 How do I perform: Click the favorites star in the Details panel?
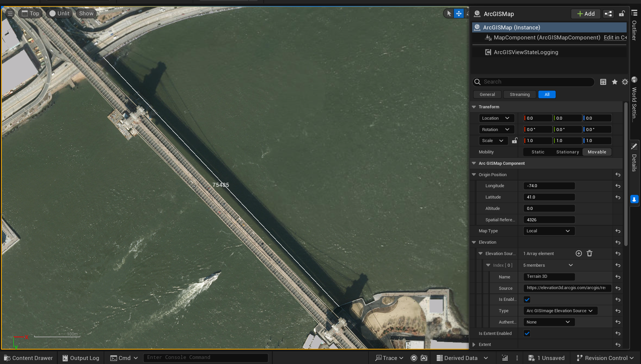[x=614, y=82]
